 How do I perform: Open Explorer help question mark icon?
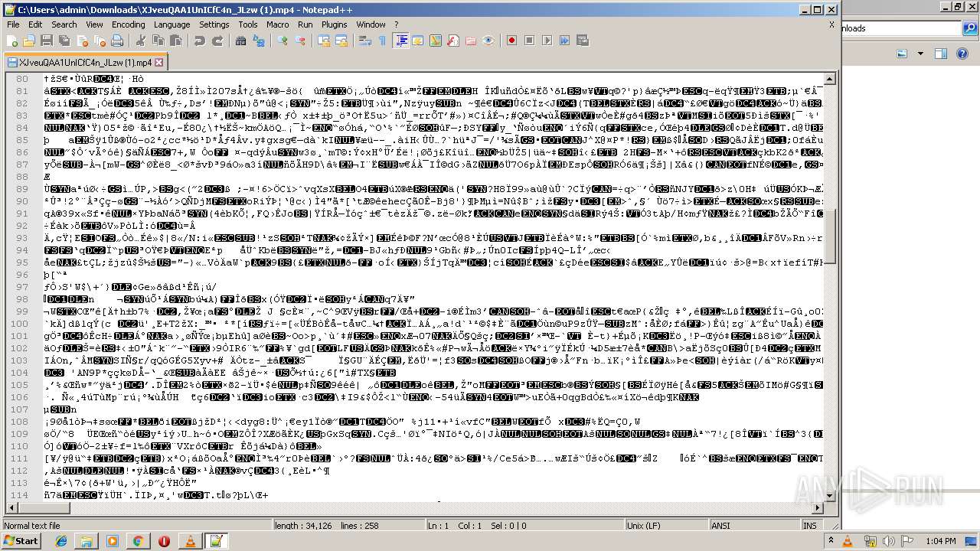[962, 54]
